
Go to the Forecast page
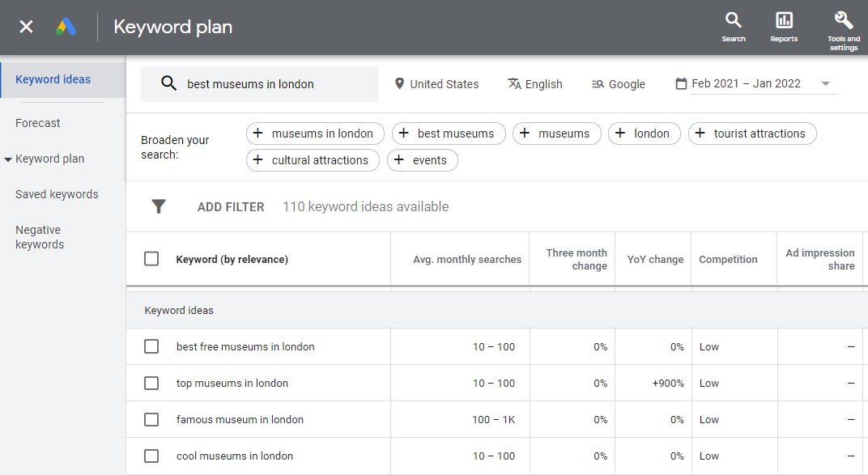(x=37, y=122)
